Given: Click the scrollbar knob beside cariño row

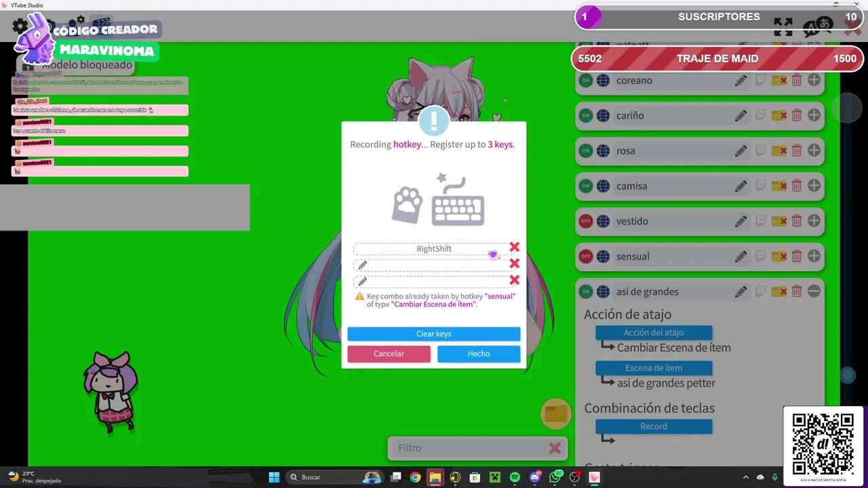Looking at the screenshot, I should click(848, 108).
